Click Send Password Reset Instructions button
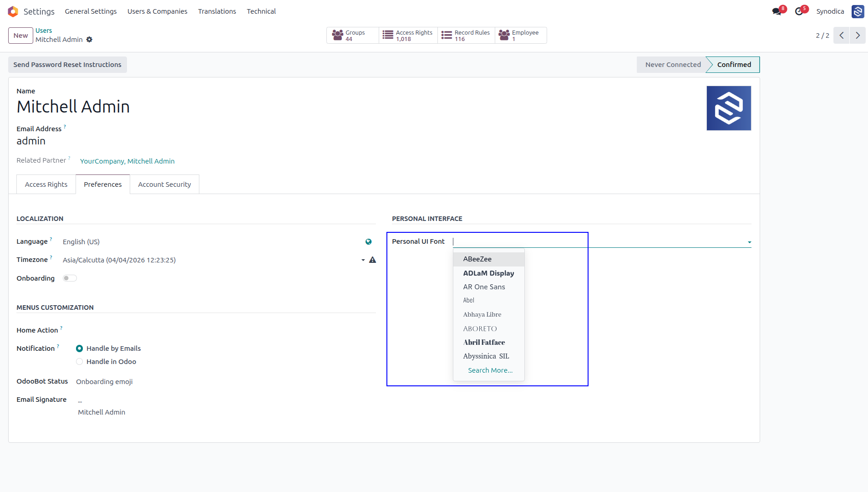Screen dimensions: 868x492 tap(67, 65)
